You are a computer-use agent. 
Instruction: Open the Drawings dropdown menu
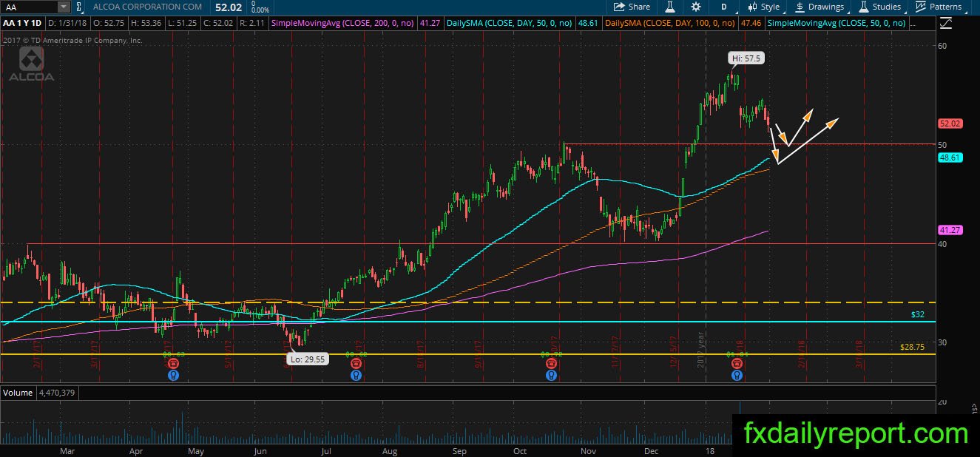point(820,7)
